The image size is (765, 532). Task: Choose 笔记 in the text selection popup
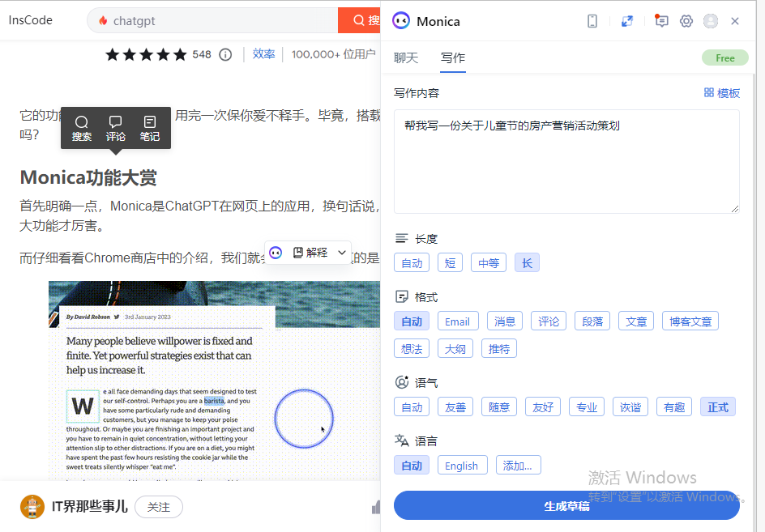pyautogui.click(x=150, y=128)
